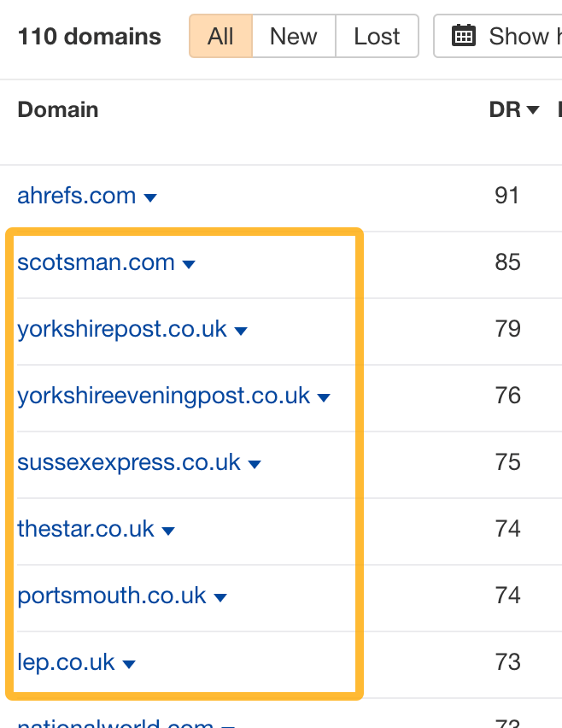
Task: Expand options caret for scotsman.com
Action: [188, 264]
